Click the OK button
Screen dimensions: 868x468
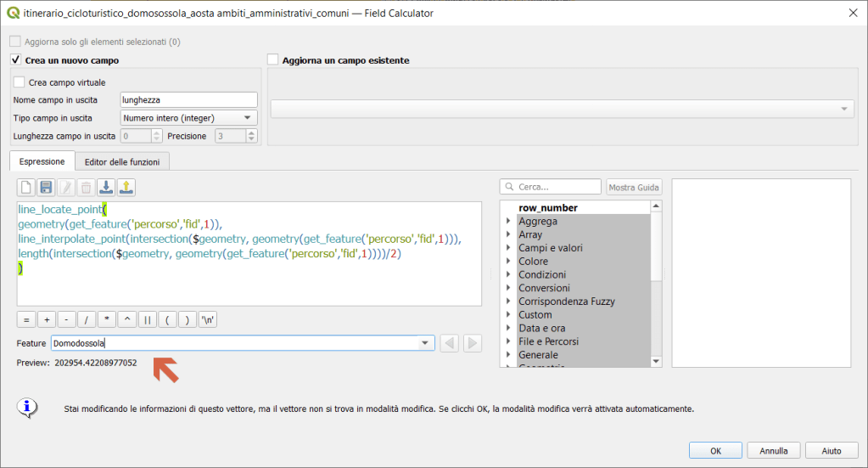point(715,451)
